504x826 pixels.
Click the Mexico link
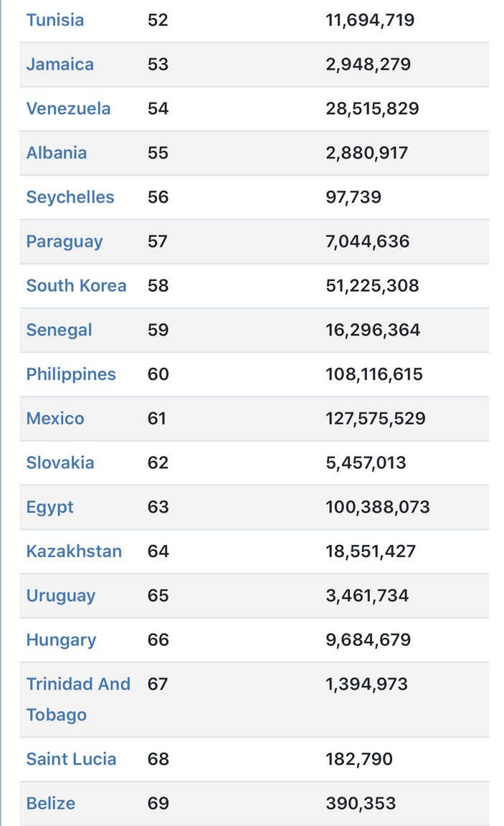pos(55,418)
